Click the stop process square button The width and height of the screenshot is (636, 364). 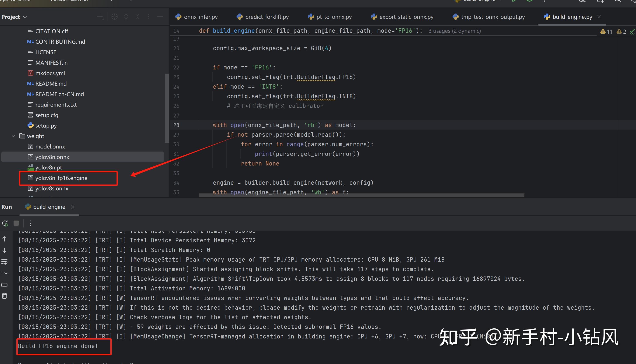click(16, 223)
